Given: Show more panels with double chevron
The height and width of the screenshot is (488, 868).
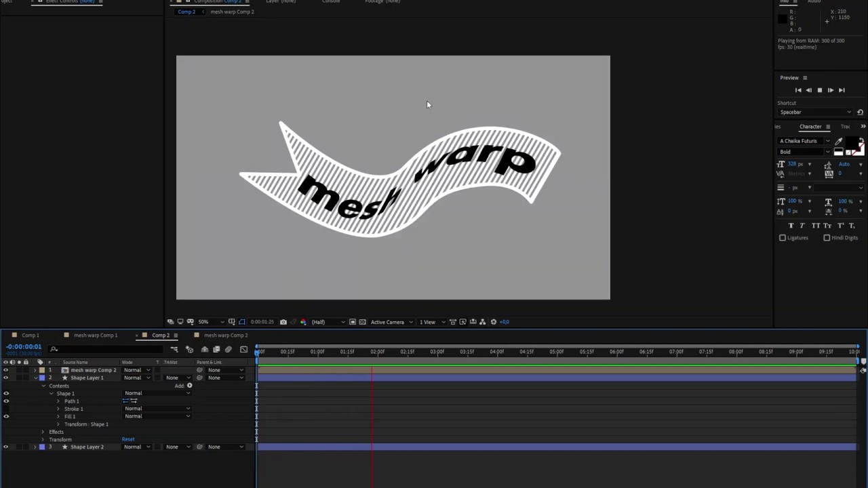Looking at the screenshot, I should (x=863, y=127).
